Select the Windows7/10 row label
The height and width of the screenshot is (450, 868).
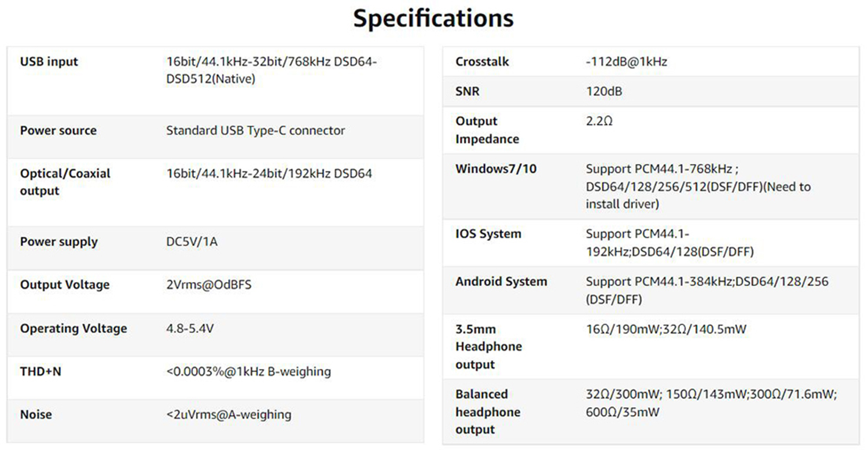point(496,169)
